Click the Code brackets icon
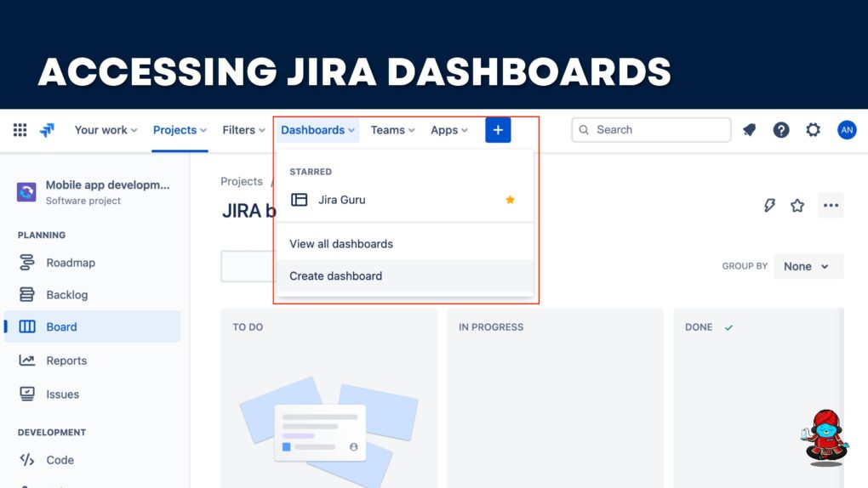The image size is (868, 488). (x=26, y=460)
